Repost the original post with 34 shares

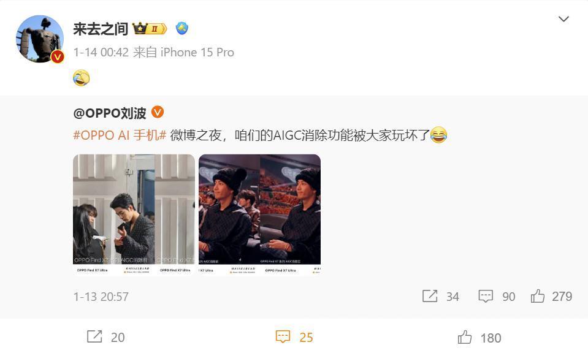tap(440, 296)
